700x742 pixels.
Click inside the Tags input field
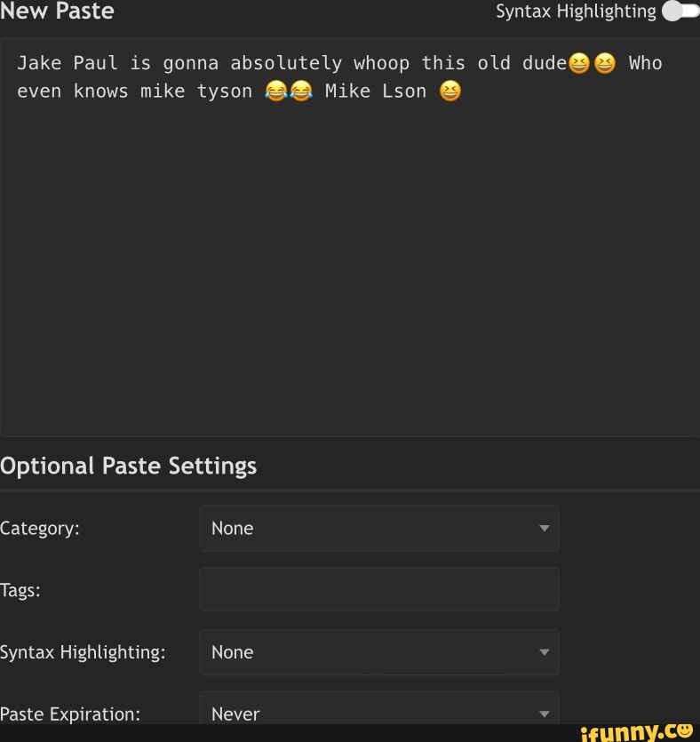pyautogui.click(x=379, y=589)
